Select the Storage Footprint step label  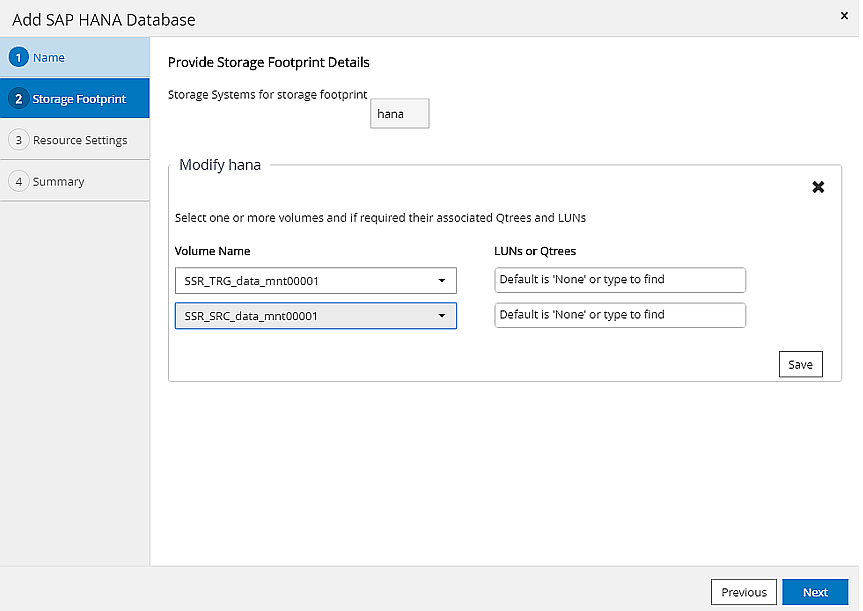(x=79, y=99)
